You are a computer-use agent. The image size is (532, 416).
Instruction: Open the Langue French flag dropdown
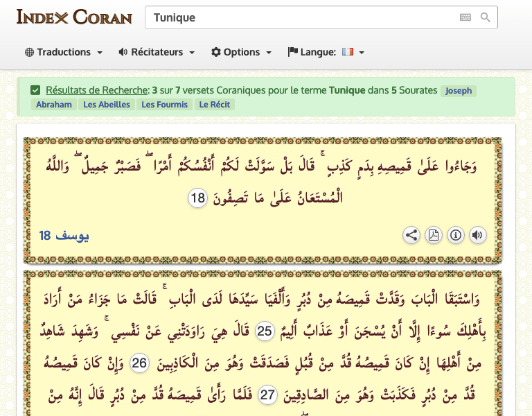click(x=353, y=52)
